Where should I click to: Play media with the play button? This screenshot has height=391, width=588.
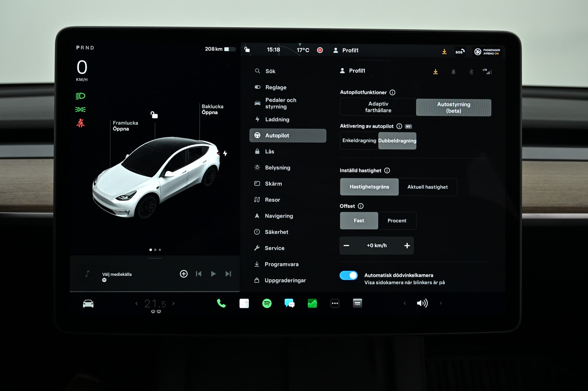tap(213, 273)
